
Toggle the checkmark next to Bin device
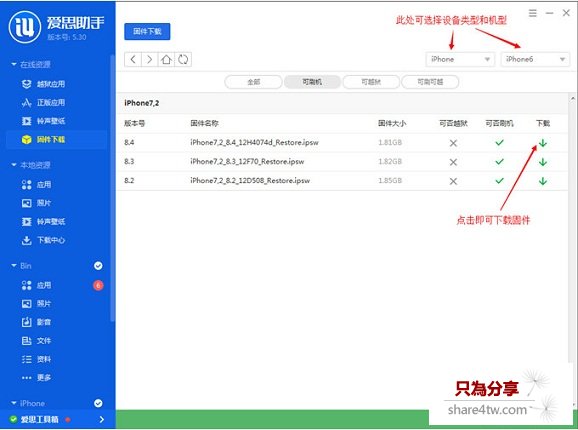click(x=98, y=266)
